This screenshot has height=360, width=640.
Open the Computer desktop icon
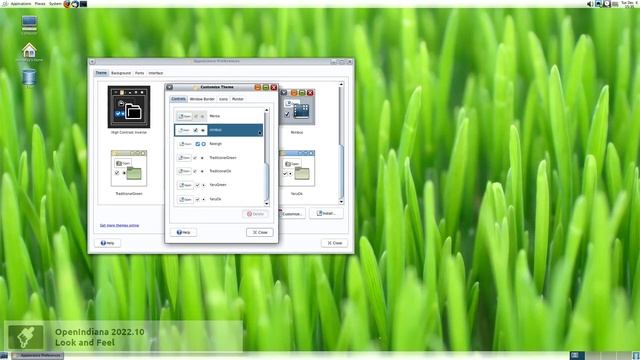click(29, 25)
